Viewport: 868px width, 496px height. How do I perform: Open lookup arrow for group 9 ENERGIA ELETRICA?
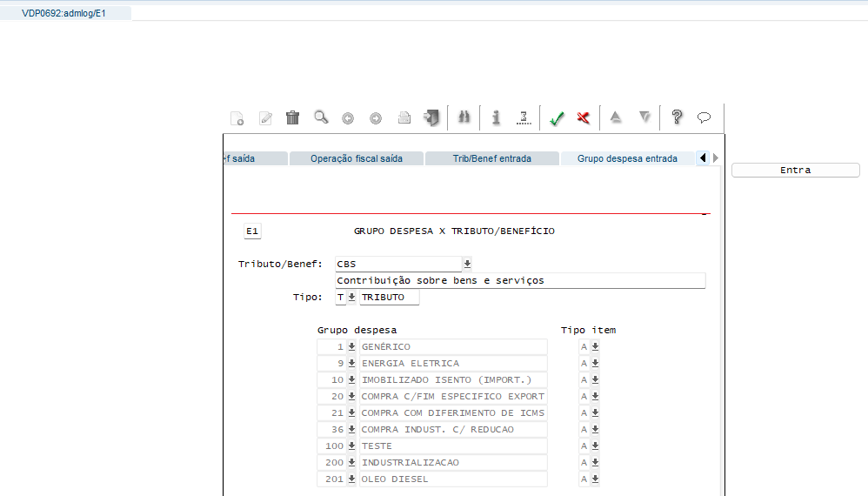point(351,363)
